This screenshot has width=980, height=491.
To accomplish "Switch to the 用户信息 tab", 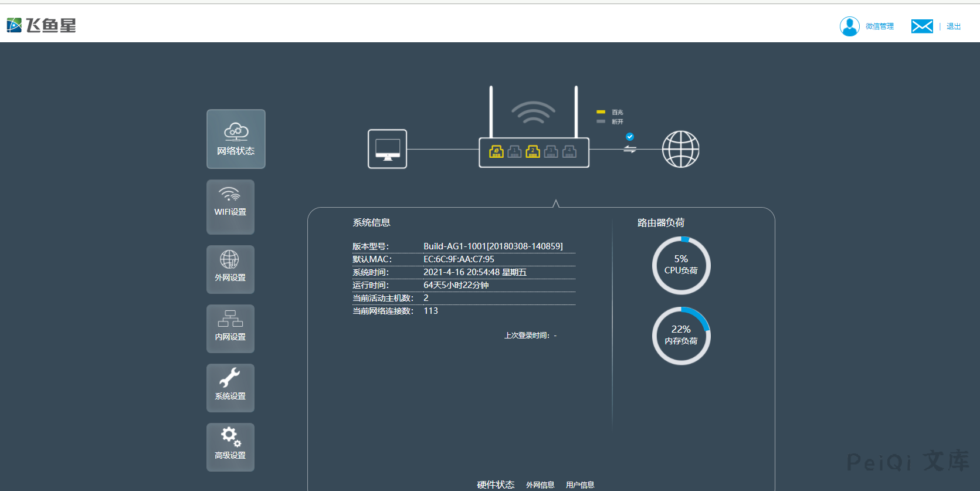I will (x=580, y=485).
